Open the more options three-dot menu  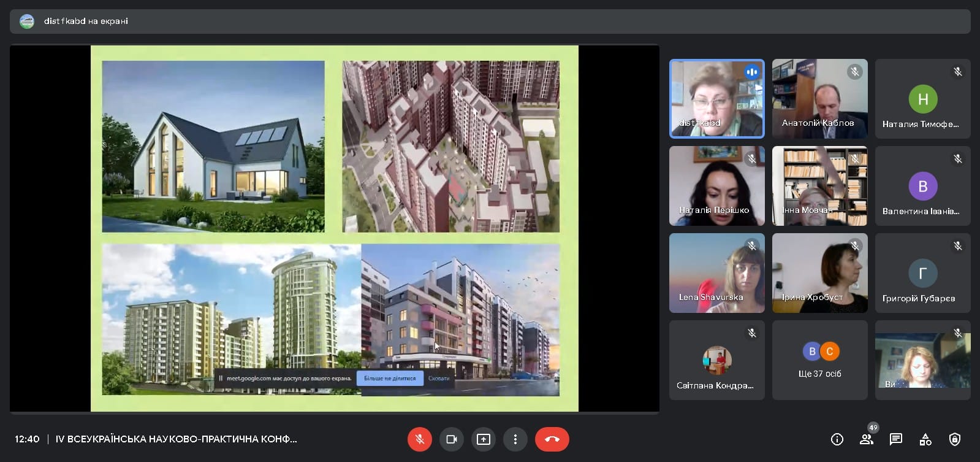point(515,439)
